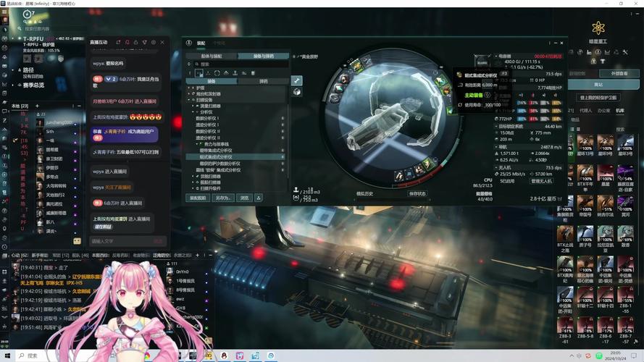644x362 pixels.
Task: Toggle the highlighted first slot filter icon
Action: (x=198, y=73)
